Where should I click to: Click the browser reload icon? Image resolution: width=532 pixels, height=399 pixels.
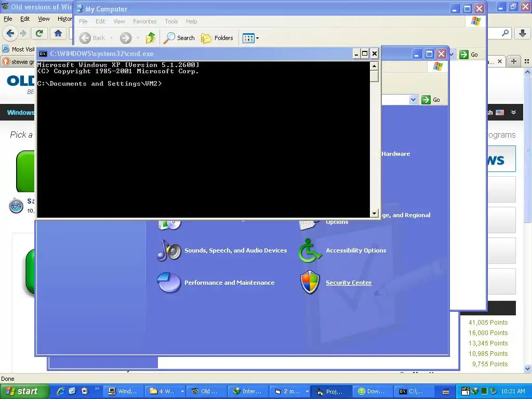point(39,33)
